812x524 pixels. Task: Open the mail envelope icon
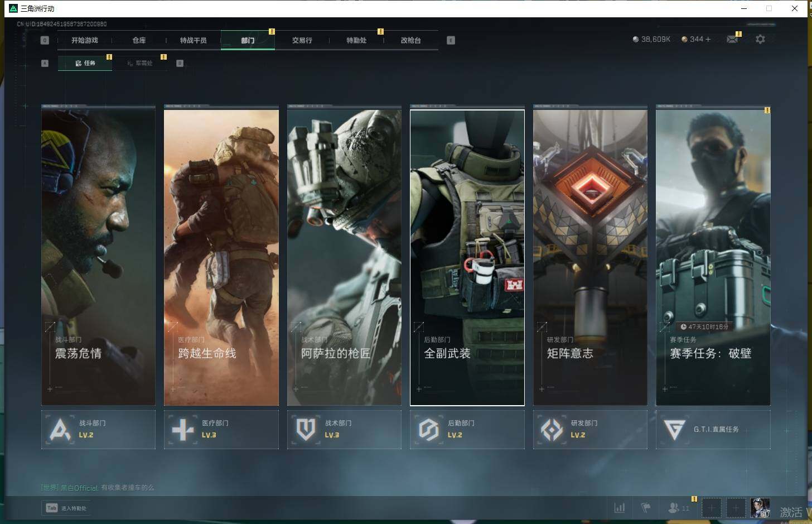click(732, 39)
